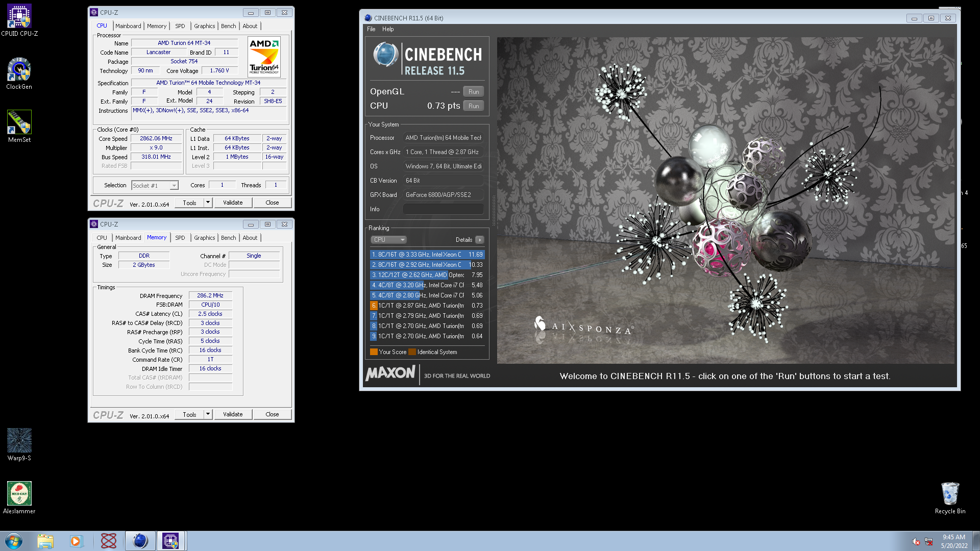Click Tools button in top CPU-Z window
Image resolution: width=980 pixels, height=551 pixels.
(x=190, y=203)
